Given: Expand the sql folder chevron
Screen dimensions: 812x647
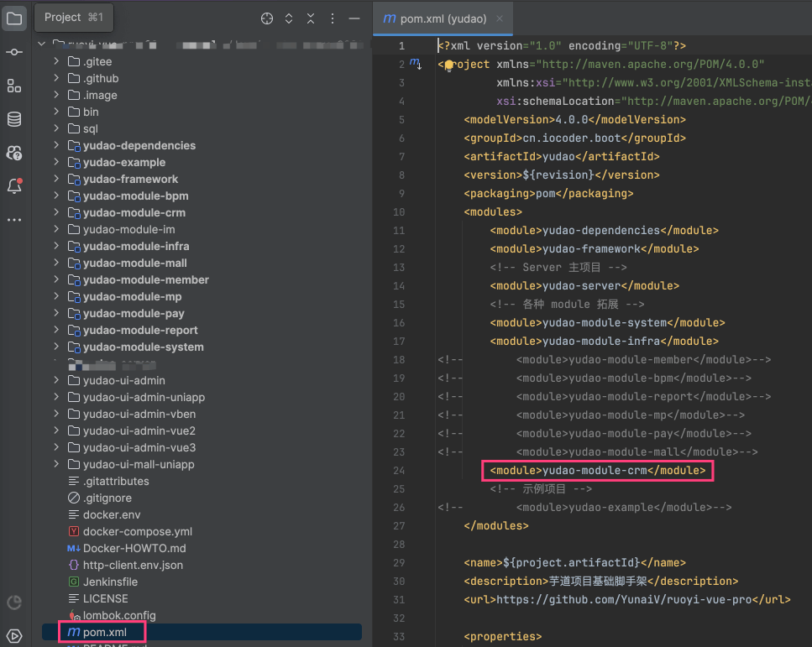Looking at the screenshot, I should pyautogui.click(x=56, y=128).
